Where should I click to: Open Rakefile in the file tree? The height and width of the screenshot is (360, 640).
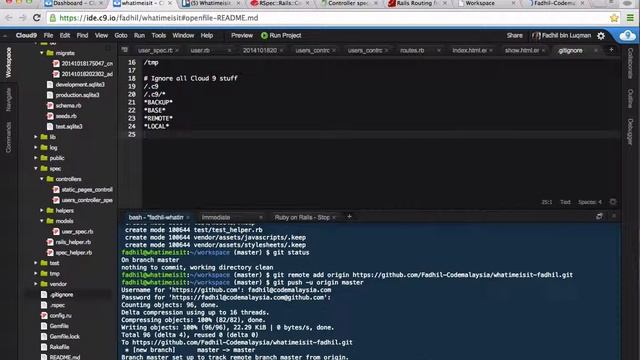pos(59,347)
